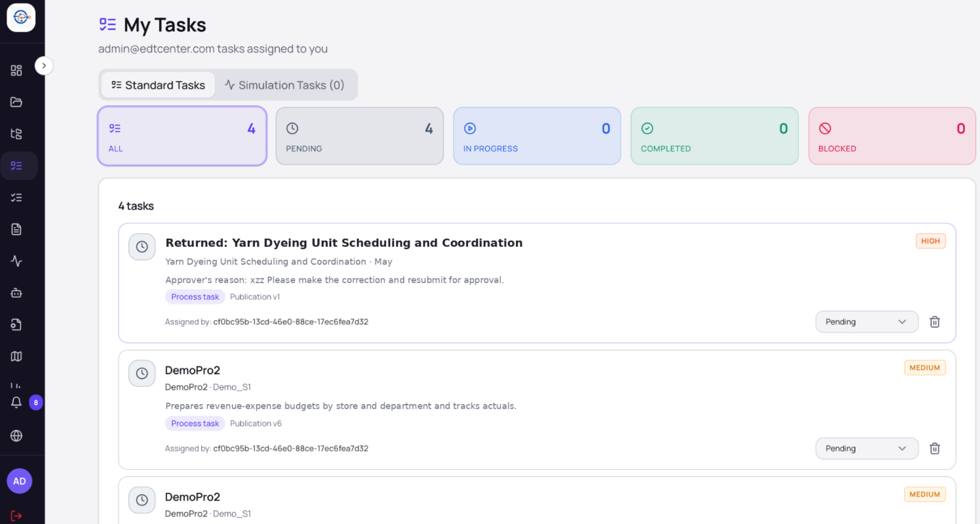The height and width of the screenshot is (524, 980).
Task: Filter by PENDING tasks card
Action: click(x=359, y=136)
